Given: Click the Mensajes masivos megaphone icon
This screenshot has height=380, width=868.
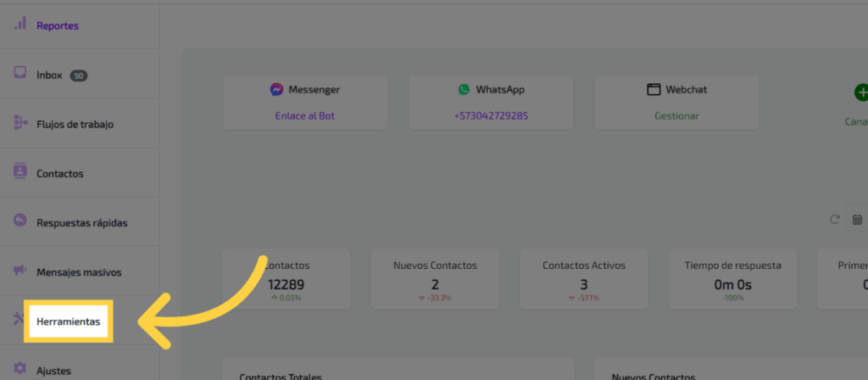Looking at the screenshot, I should pyautogui.click(x=20, y=271).
